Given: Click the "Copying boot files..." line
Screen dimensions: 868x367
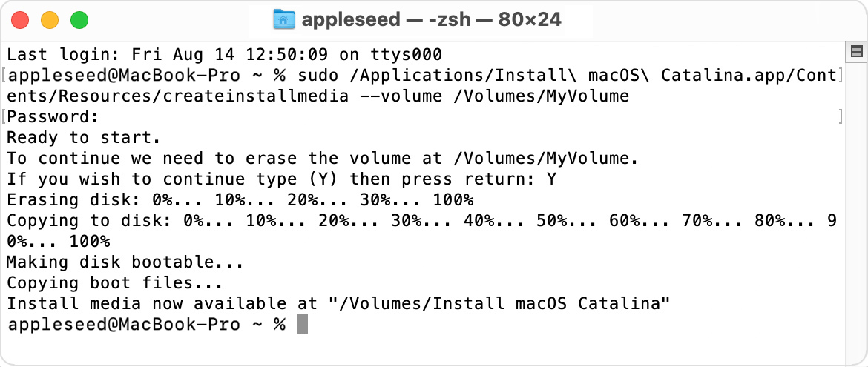Looking at the screenshot, I should pyautogui.click(x=114, y=283).
